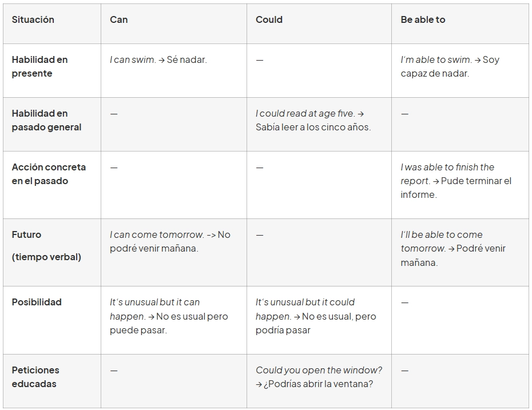Click 'Acción concreta en el pasado' row label
Image resolution: width=532 pixels, height=410 pixels.
tap(49, 174)
